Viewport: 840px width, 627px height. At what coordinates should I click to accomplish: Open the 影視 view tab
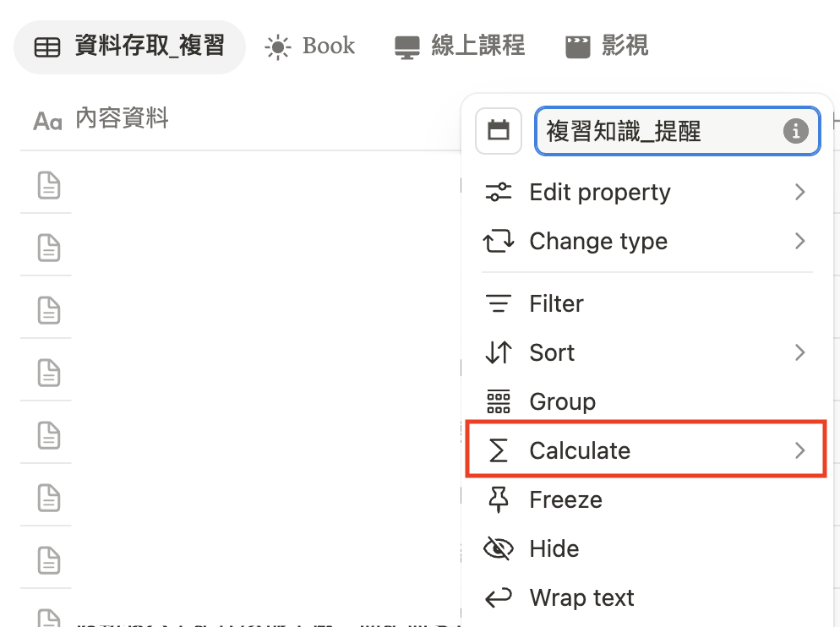(x=607, y=46)
